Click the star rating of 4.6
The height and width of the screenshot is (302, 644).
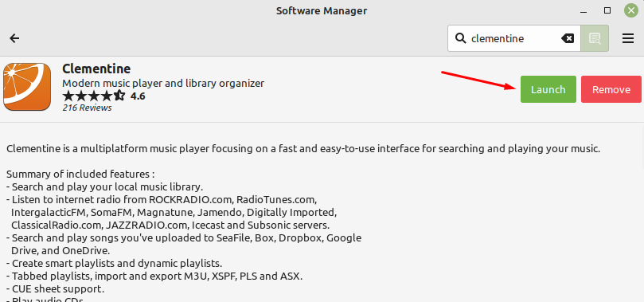point(94,96)
